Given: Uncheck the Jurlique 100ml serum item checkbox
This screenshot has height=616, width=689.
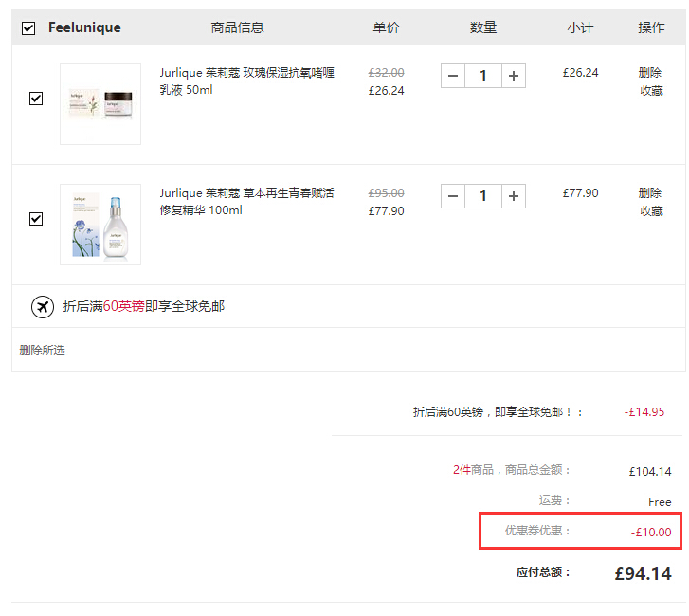Looking at the screenshot, I should 36,218.
